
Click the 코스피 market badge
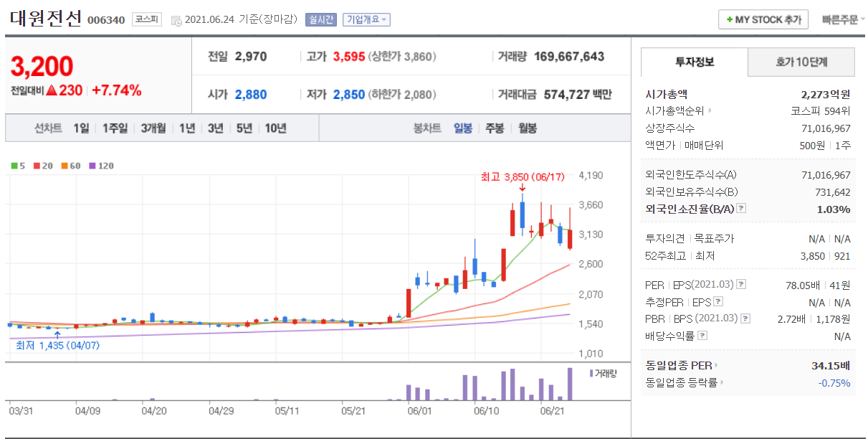(x=147, y=19)
